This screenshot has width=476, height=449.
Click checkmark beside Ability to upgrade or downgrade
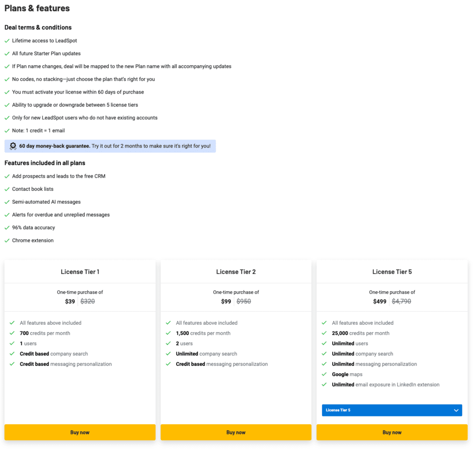[x=7, y=105]
